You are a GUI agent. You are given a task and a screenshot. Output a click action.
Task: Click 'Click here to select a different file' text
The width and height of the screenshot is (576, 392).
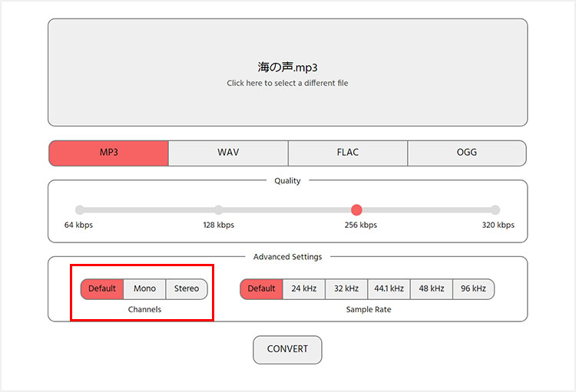(287, 83)
